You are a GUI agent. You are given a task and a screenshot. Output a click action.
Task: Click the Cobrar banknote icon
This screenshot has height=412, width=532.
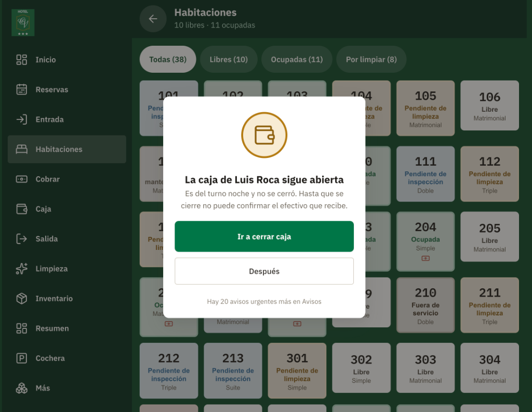point(22,179)
